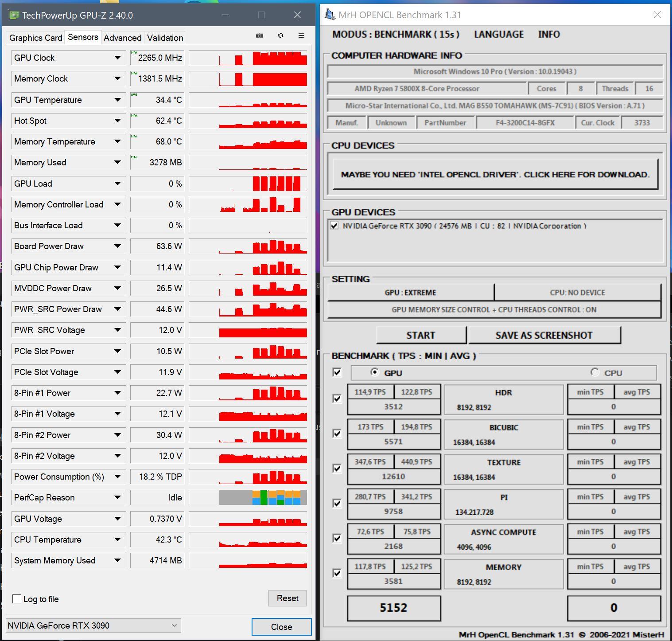Open the Hot Spot sensor dropdown arrow

(117, 121)
